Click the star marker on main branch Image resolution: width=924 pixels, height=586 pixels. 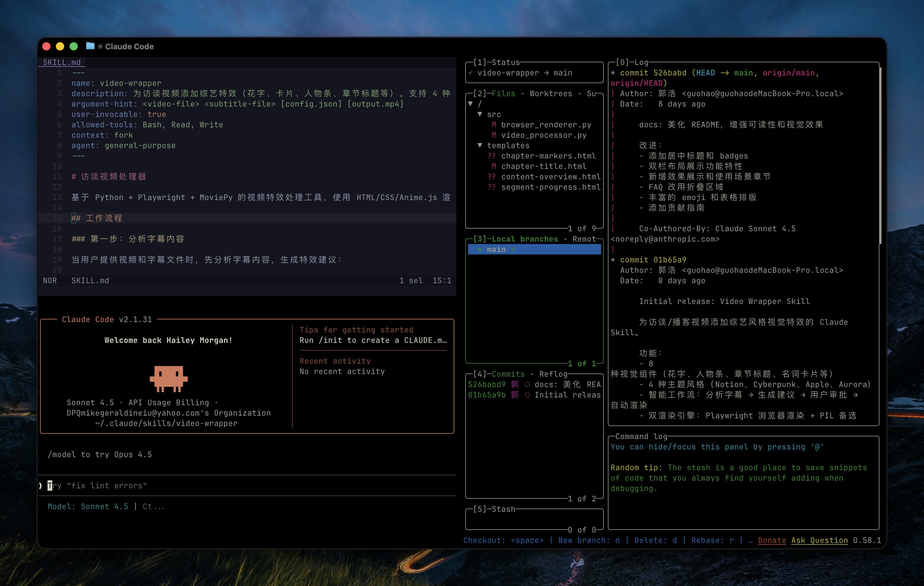coord(480,249)
